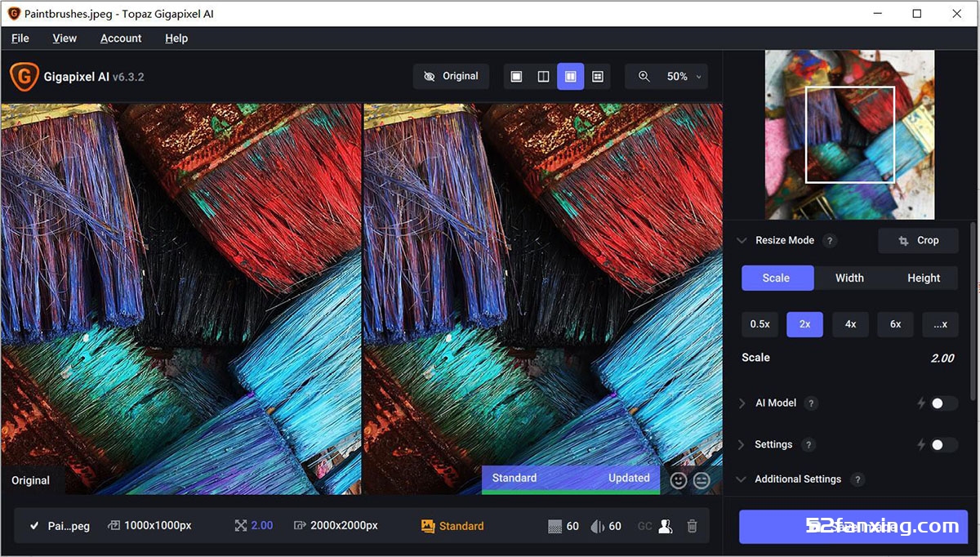Image resolution: width=980 pixels, height=557 pixels.
Task: Click the model image icon beside Standard
Action: pos(428,526)
